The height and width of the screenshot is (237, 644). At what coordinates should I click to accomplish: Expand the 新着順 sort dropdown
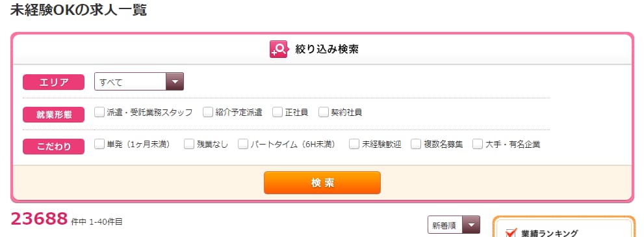click(471, 225)
